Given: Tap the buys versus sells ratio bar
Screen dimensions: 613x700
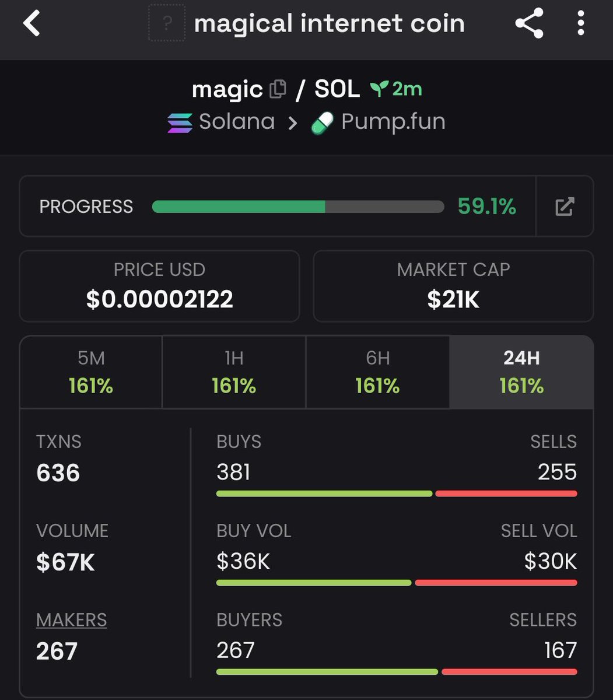Looking at the screenshot, I should tap(397, 494).
